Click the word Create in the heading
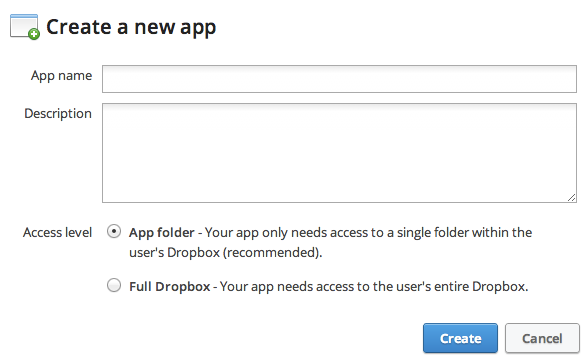Screen dimensions: 587x363 tap(79, 27)
